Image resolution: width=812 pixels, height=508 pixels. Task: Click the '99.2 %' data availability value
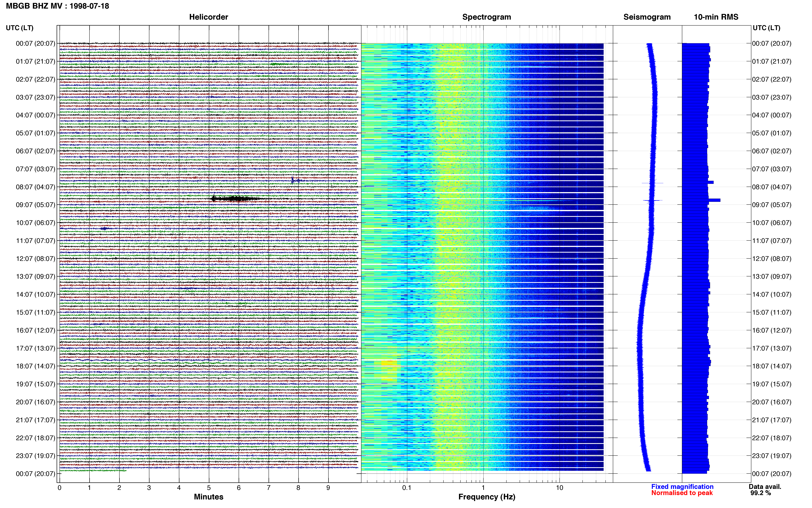(761, 493)
